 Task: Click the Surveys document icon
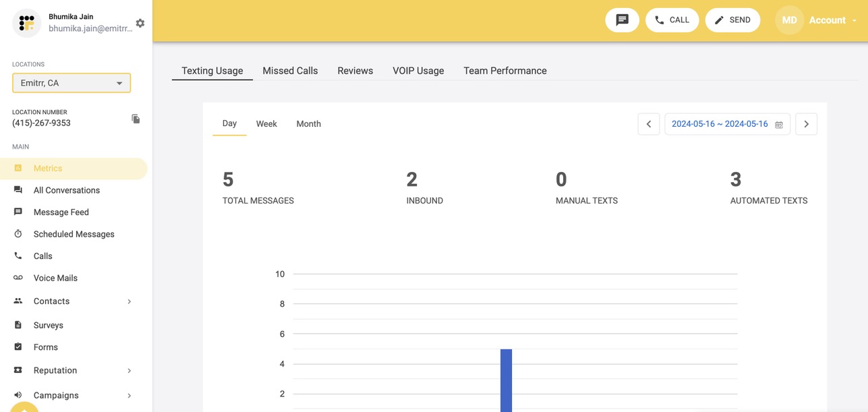coord(18,325)
